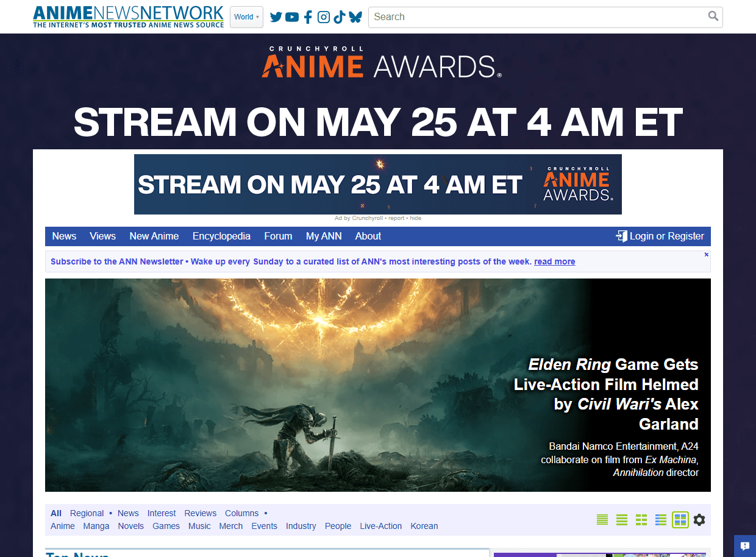Click the search magnifier icon
This screenshot has width=756, height=557.
(713, 16)
